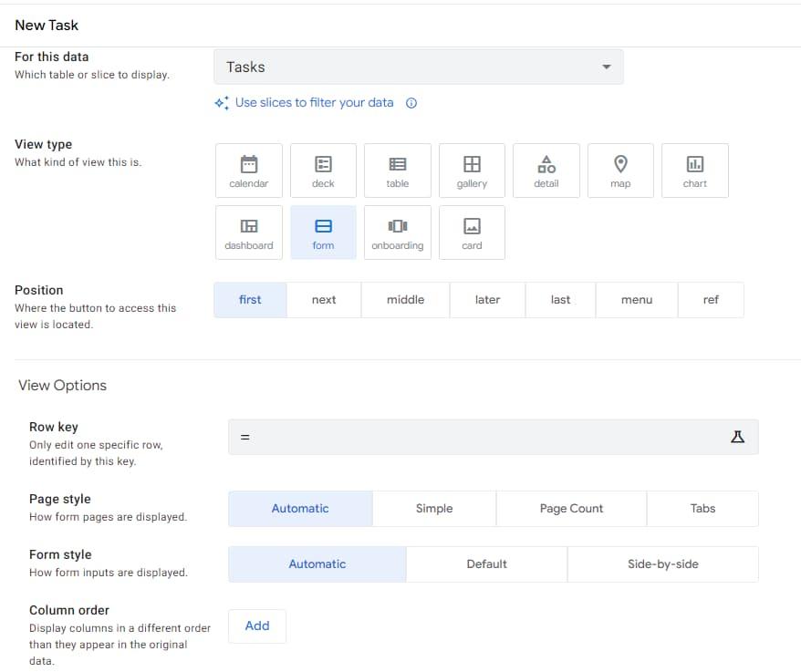The height and width of the screenshot is (672, 801).
Task: Choose the map view type
Action: (x=620, y=171)
